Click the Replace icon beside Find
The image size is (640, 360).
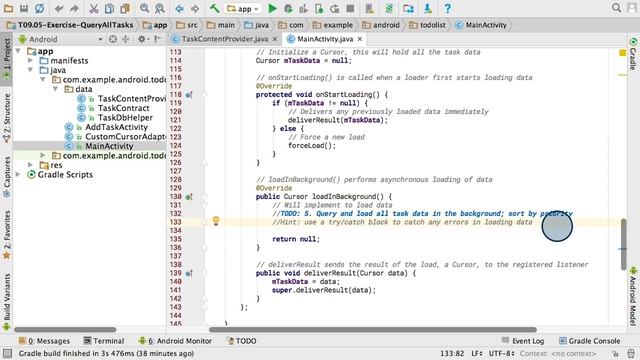[160, 8]
